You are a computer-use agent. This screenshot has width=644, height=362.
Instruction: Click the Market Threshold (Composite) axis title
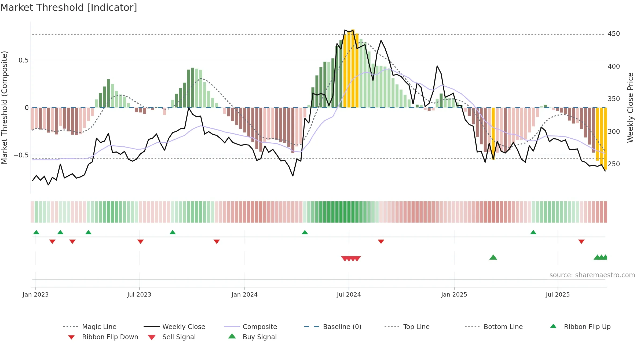(x=4, y=108)
